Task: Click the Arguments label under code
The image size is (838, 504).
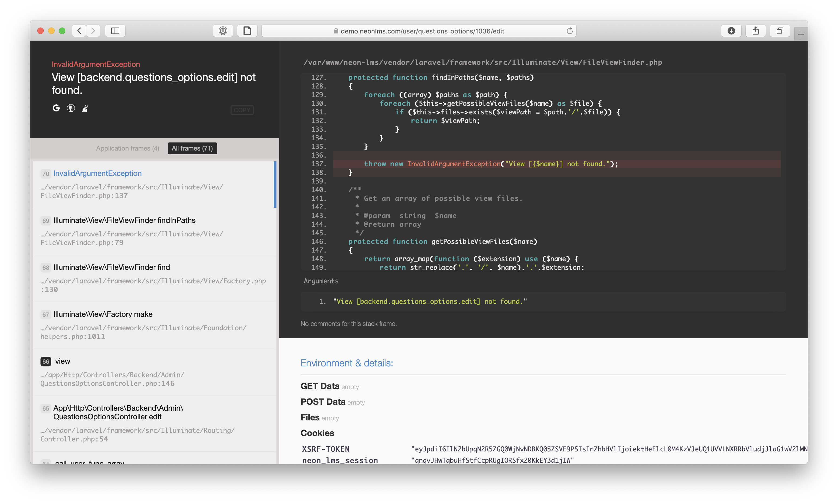Action: tap(321, 281)
